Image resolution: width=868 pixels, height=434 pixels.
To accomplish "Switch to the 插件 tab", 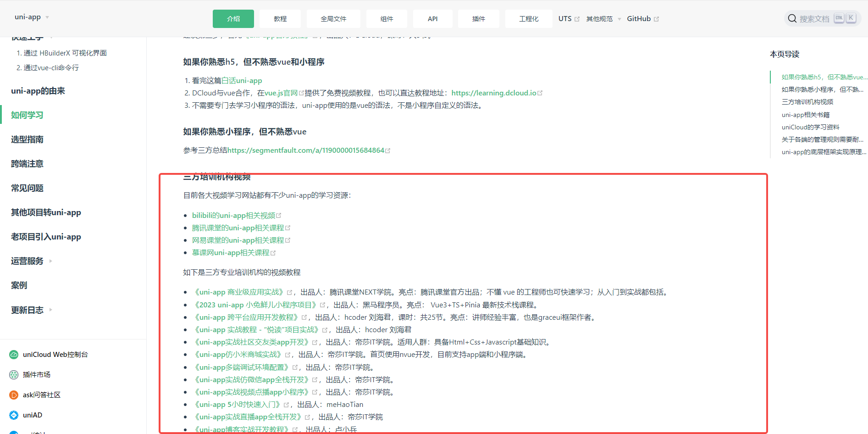I will point(479,19).
